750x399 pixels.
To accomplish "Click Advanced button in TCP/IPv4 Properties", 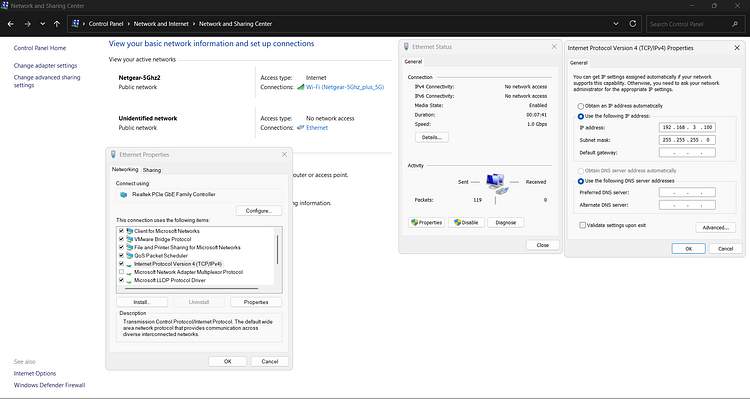I will click(716, 227).
